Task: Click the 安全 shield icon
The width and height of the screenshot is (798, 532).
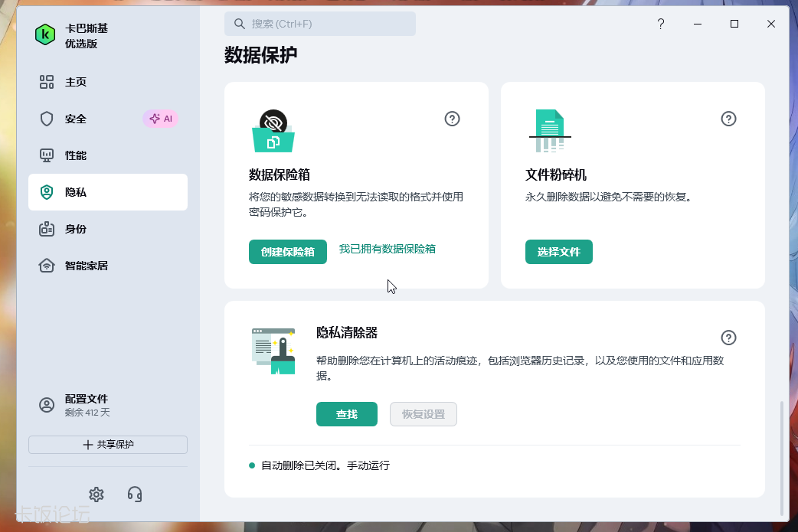Action: tap(47, 119)
